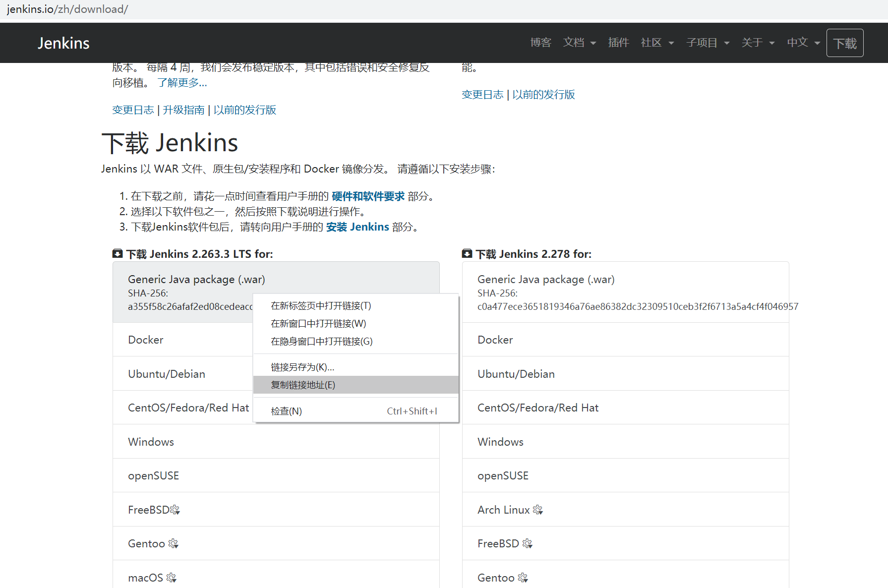The image size is (888, 588).
Task: Expand the 子项目 dropdown menu
Action: pos(708,43)
